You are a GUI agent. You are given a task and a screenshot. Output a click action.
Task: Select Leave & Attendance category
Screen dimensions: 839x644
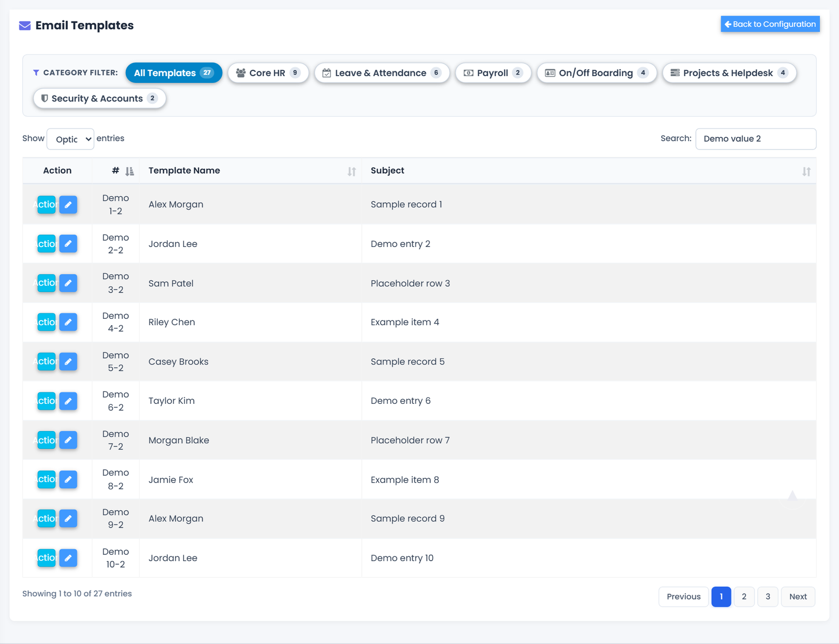point(382,73)
